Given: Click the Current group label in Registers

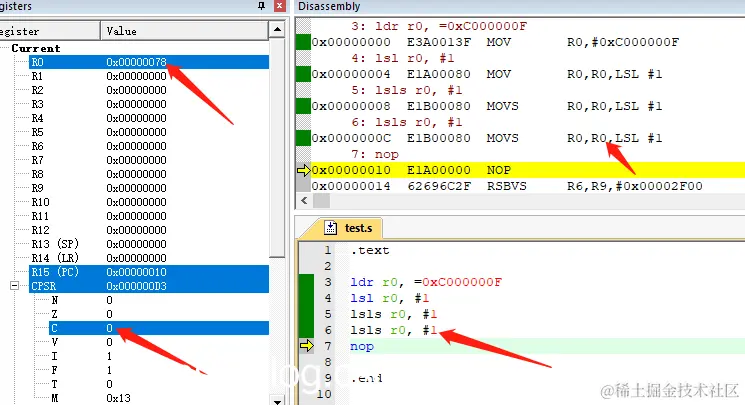Looking at the screenshot, I should (36, 48).
